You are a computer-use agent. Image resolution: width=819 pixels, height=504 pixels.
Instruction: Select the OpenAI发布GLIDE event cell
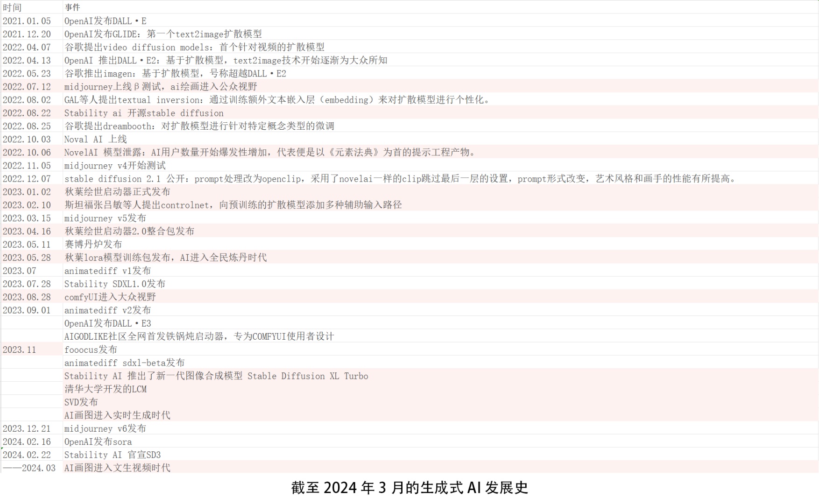440,34
